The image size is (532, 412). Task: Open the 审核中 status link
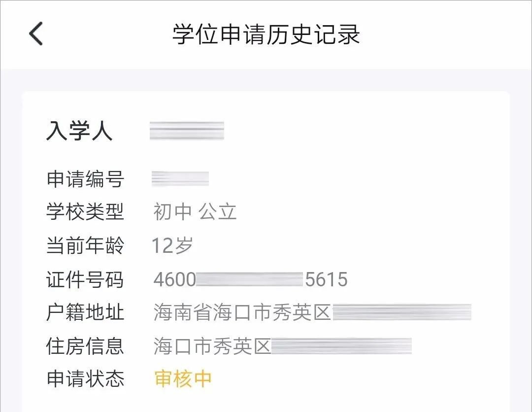[x=183, y=378]
